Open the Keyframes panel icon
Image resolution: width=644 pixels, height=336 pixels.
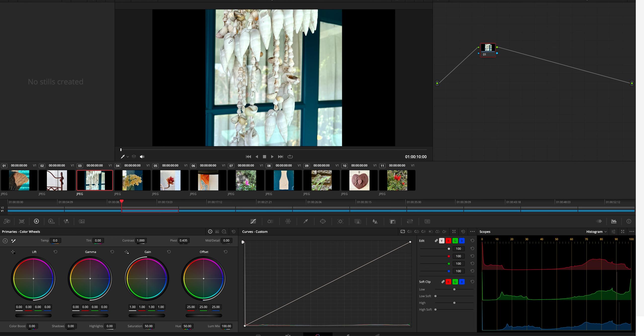click(599, 221)
